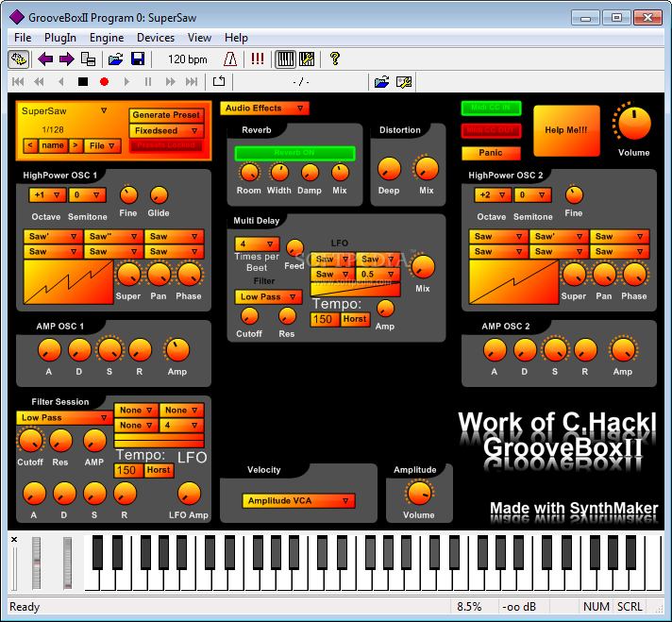Image resolution: width=672 pixels, height=622 pixels.
Task: Open OSC 1 Octave +1 dropdown
Action: pos(47,195)
